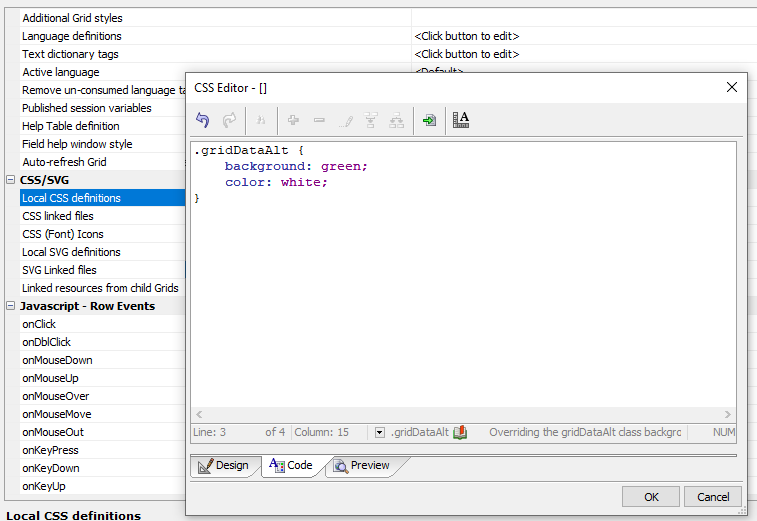The image size is (757, 521).
Task: Select the onKeyPress event row
Action: (x=102, y=451)
